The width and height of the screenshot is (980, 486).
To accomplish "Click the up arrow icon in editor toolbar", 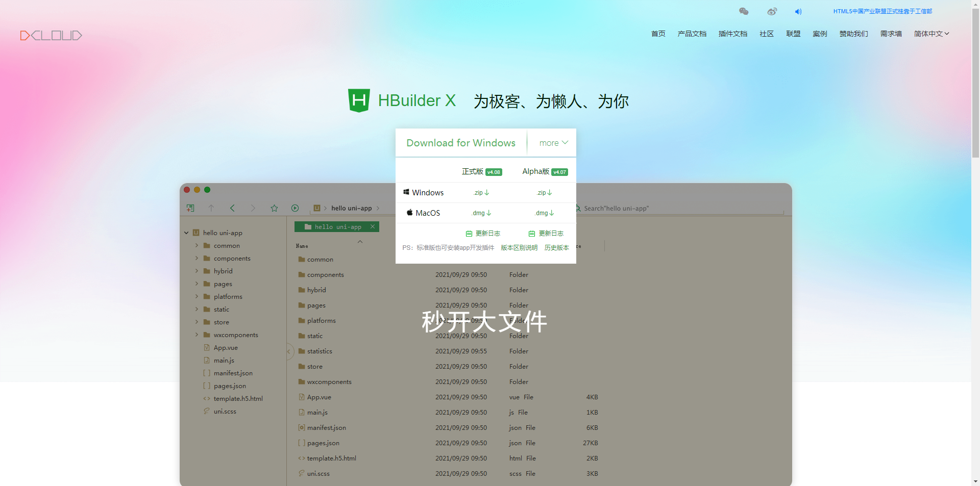I will 211,208.
